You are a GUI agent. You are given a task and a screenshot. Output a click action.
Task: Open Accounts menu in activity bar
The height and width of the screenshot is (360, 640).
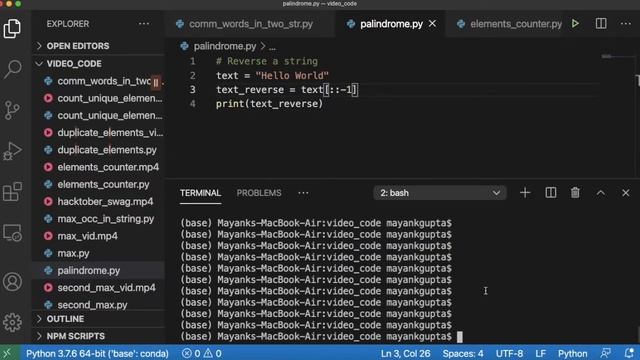click(x=12, y=282)
